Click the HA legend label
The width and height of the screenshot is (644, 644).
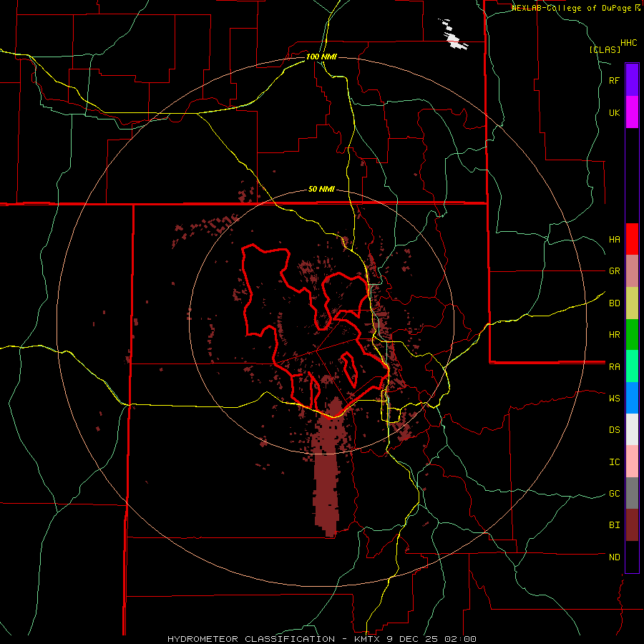(615, 239)
